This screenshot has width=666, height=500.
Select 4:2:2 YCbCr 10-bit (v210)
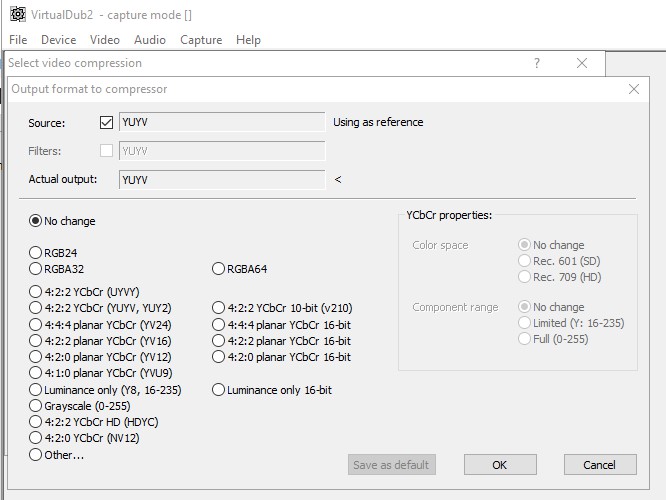point(219,308)
